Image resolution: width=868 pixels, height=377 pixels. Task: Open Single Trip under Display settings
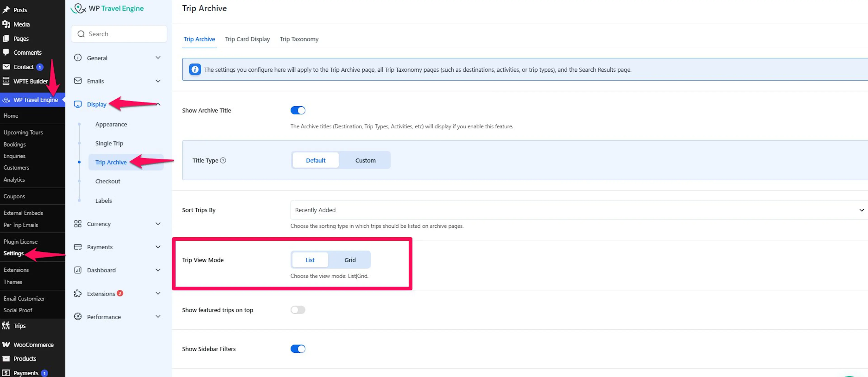[109, 143]
